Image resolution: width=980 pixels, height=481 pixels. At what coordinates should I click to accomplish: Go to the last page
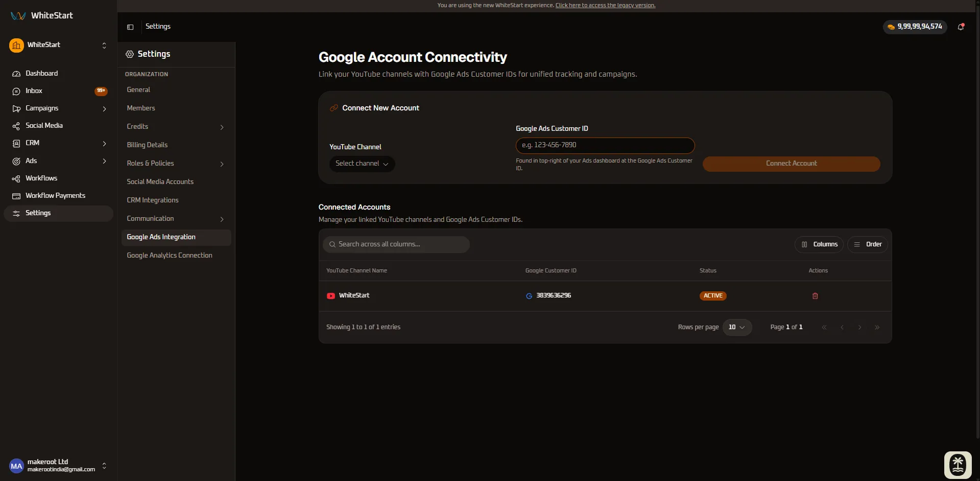click(x=877, y=328)
